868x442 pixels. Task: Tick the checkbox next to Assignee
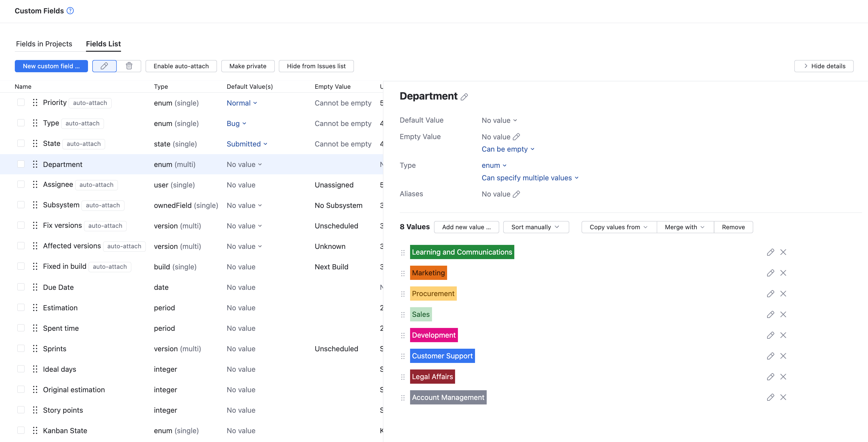pos(21,184)
